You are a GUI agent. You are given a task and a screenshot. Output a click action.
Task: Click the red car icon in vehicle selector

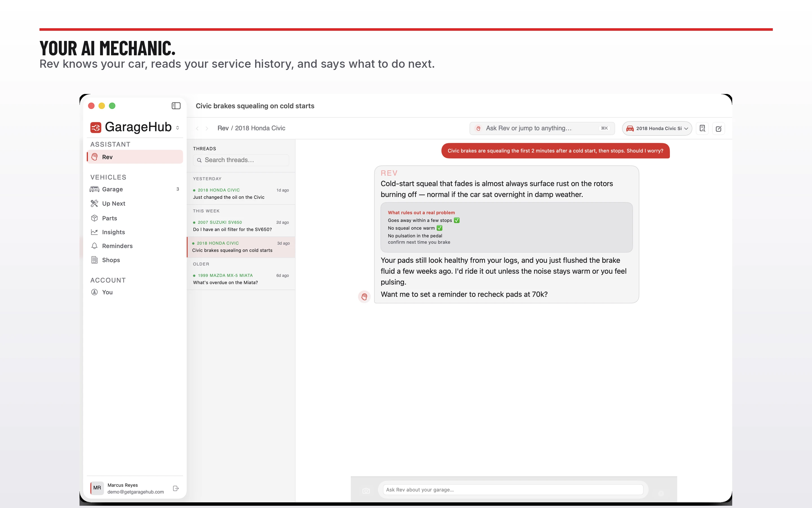point(630,128)
